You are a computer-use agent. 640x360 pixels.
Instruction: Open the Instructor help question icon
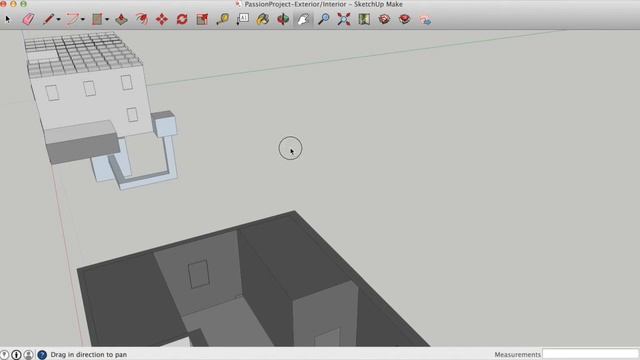pyautogui.click(x=42, y=355)
